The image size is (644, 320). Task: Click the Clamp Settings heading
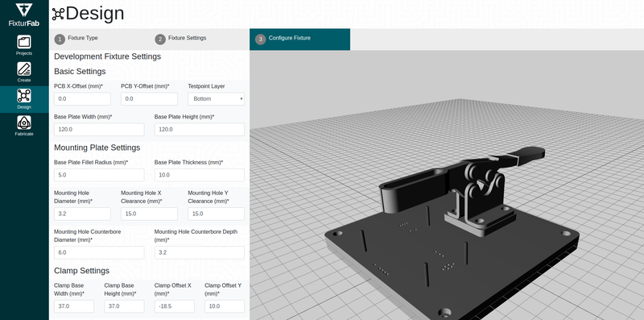click(82, 271)
